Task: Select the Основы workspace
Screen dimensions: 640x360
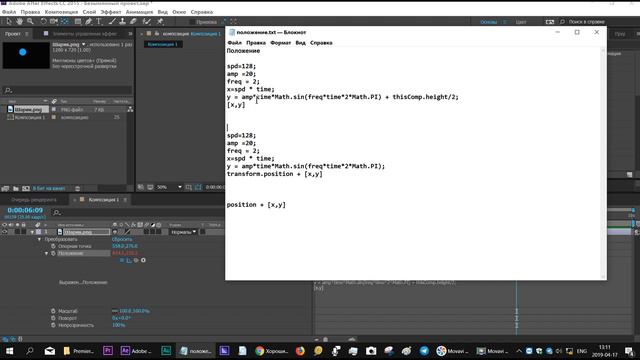Action: tap(489, 22)
